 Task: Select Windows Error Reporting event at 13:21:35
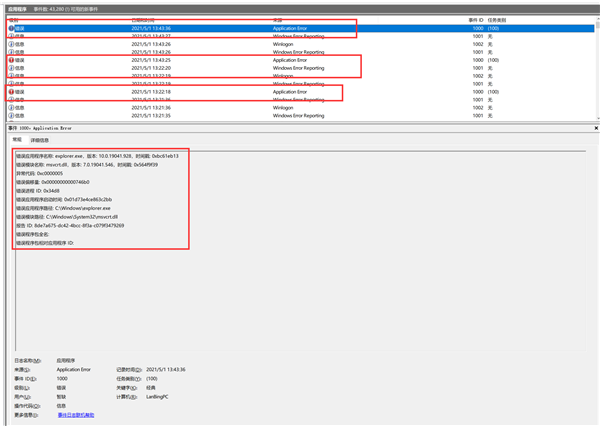tap(300, 116)
